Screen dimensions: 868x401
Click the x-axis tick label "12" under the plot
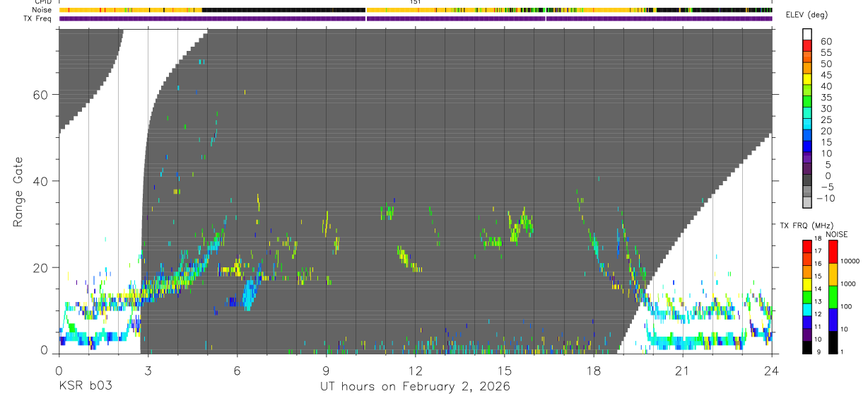coord(415,371)
